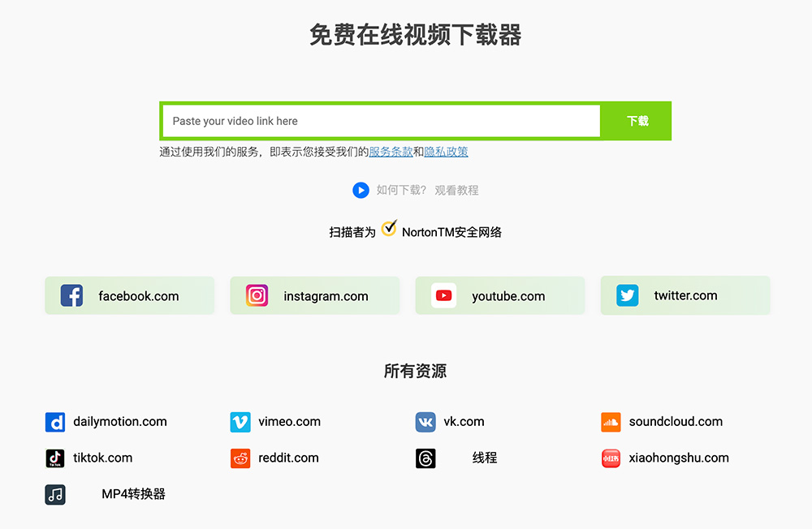Click the Threads icon
This screenshot has height=529, width=812.
click(425, 458)
